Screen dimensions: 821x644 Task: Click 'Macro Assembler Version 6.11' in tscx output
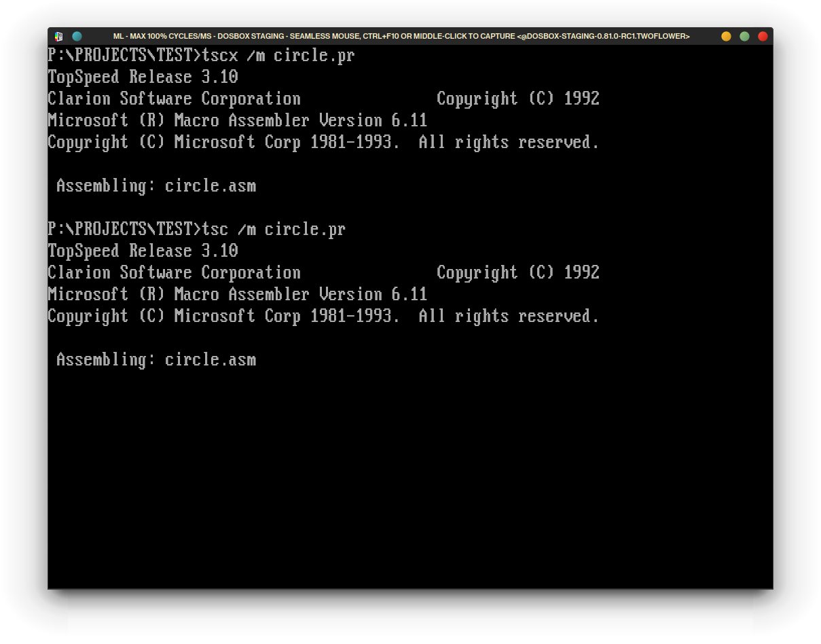[x=301, y=121]
